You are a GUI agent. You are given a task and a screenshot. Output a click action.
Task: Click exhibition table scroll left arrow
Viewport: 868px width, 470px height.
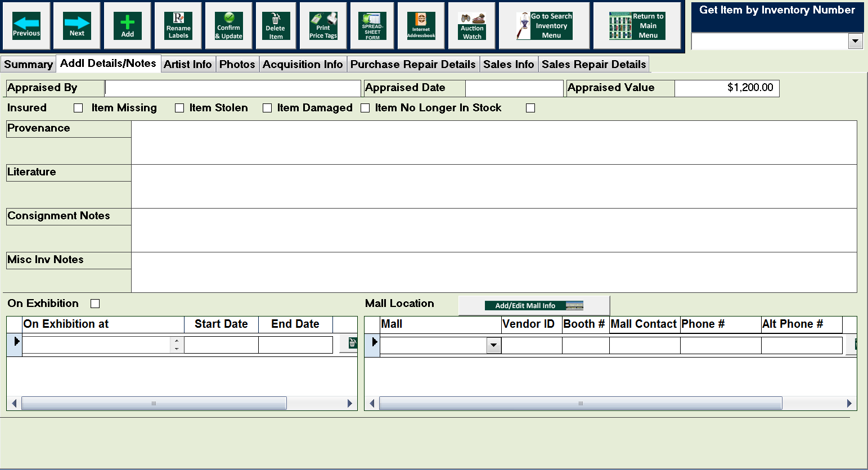point(14,403)
